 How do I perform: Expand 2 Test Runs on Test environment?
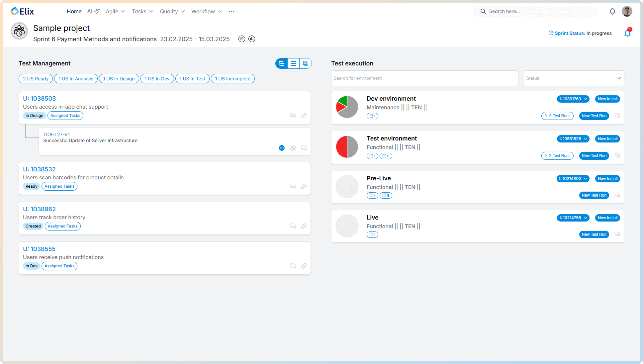coord(557,156)
